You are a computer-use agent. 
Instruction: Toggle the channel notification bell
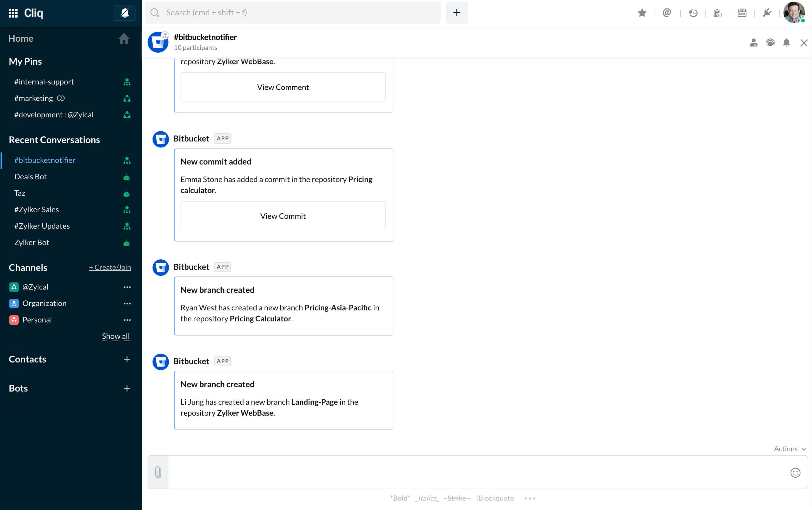click(x=786, y=43)
